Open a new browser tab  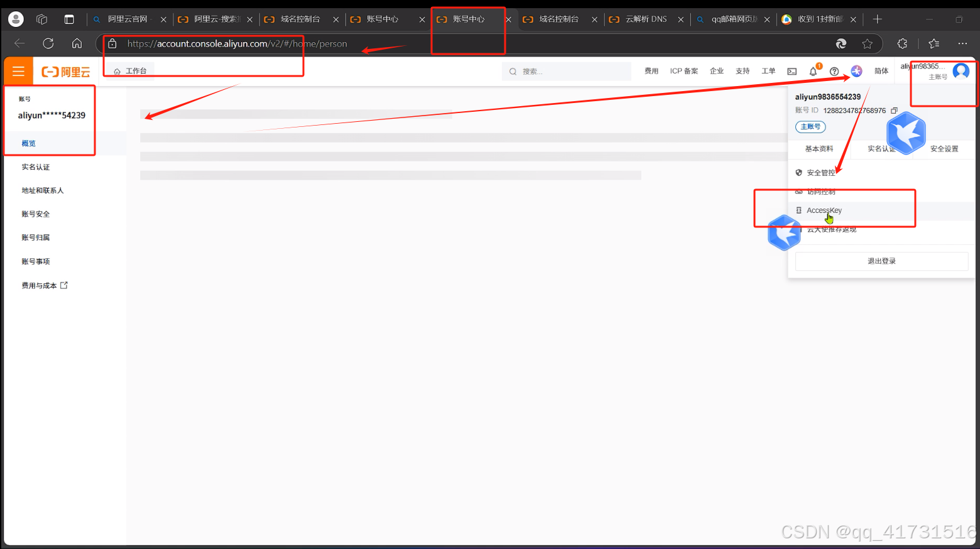click(878, 19)
